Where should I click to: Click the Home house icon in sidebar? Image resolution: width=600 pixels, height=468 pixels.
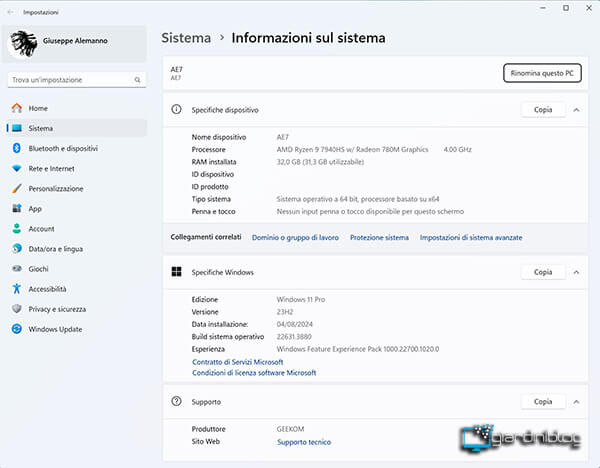(x=16, y=108)
